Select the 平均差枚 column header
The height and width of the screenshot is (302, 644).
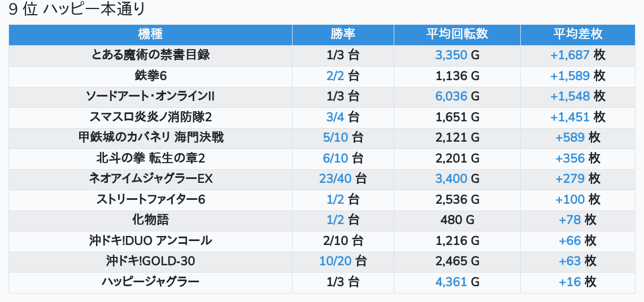click(577, 35)
